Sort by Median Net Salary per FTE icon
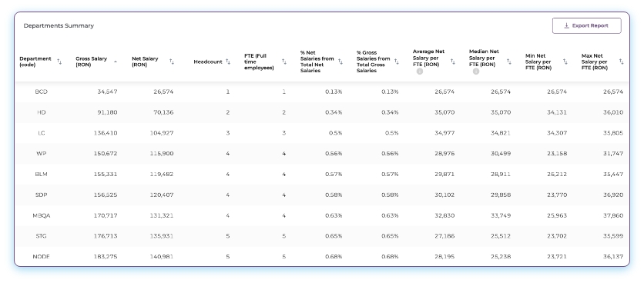 509,62
